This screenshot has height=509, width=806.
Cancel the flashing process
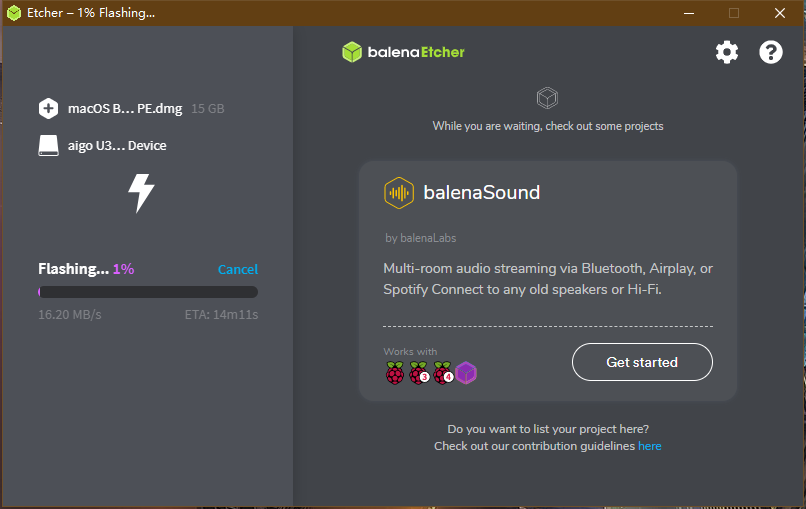point(238,269)
